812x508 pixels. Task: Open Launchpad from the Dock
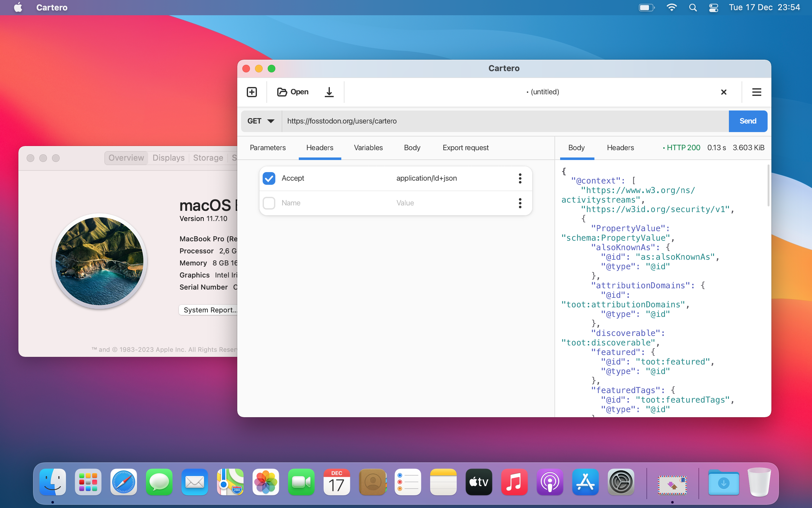(88, 482)
